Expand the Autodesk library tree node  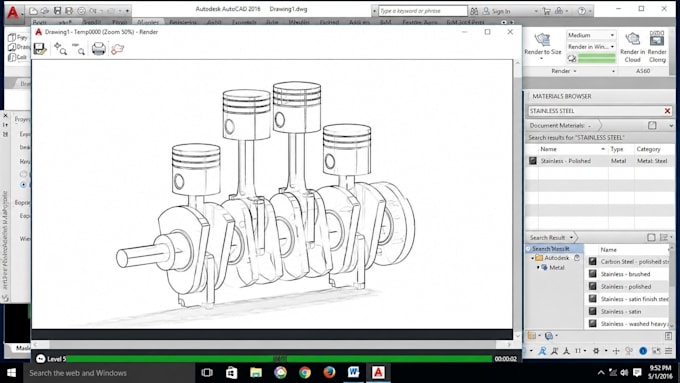pyautogui.click(x=533, y=258)
